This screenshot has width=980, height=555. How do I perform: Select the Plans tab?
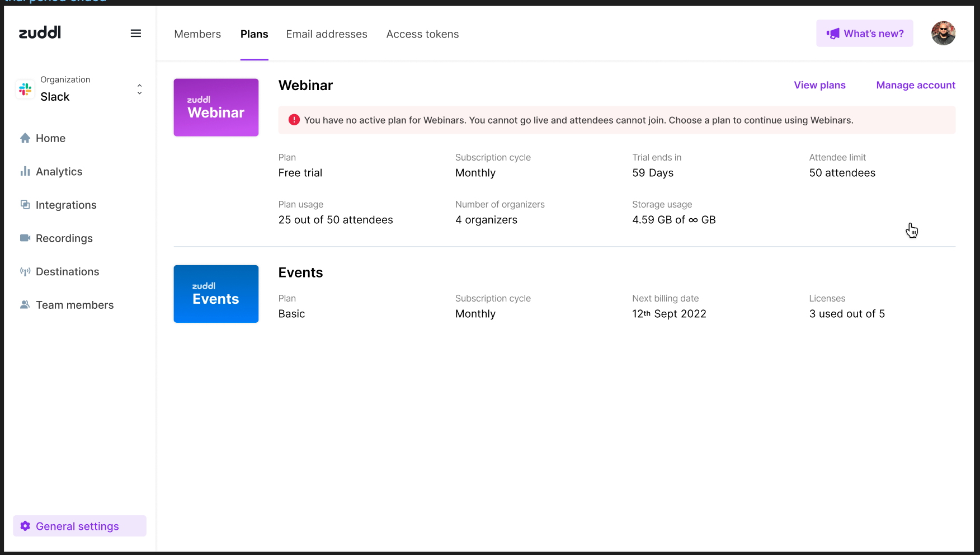(x=254, y=34)
